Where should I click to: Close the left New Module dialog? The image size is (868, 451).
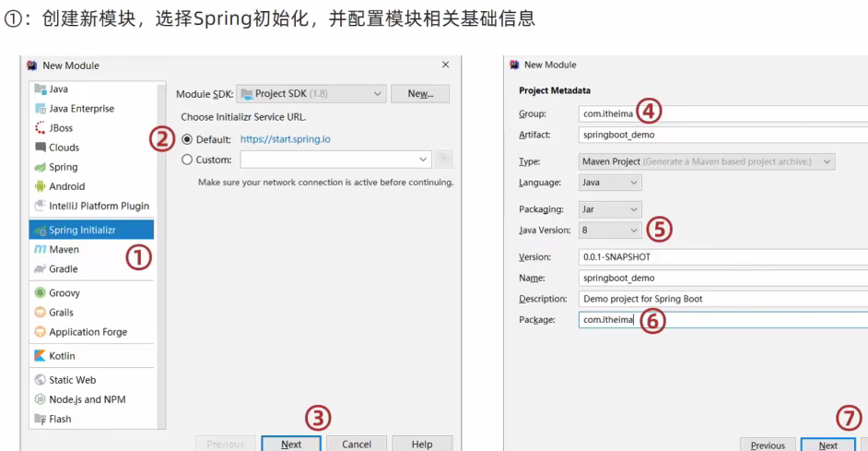tap(446, 65)
